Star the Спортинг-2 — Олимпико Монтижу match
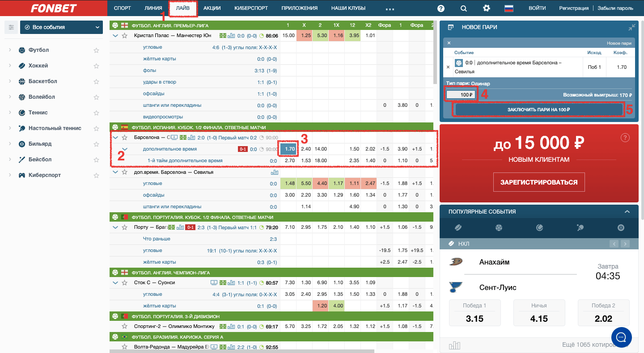 [125, 327]
